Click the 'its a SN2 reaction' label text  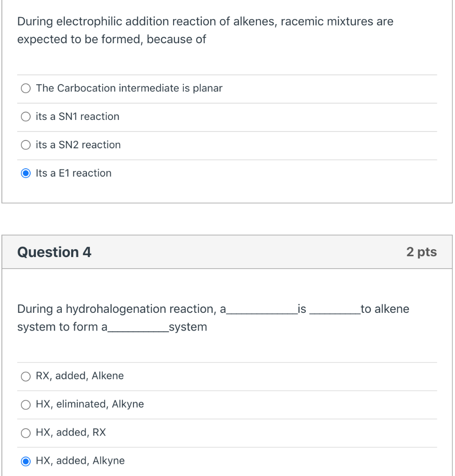78,145
